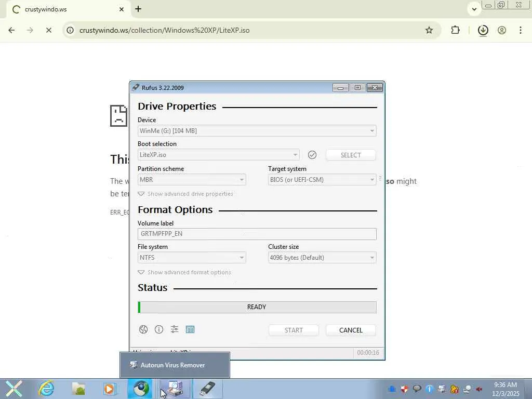Open Chrome profile avatar icon
This screenshot has width=532, height=399.
[502, 30]
